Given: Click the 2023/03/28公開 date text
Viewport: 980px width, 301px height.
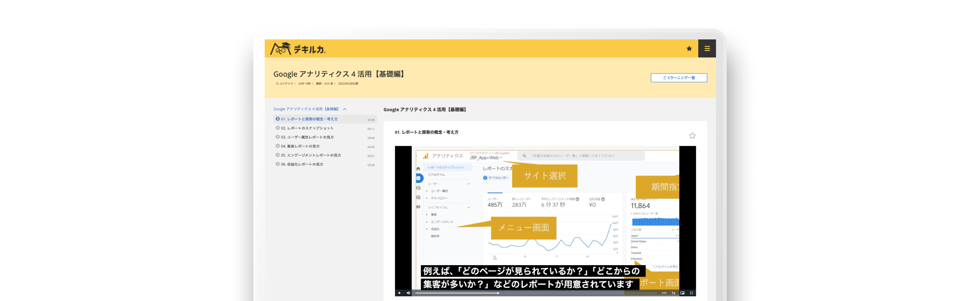Looking at the screenshot, I should [x=348, y=83].
